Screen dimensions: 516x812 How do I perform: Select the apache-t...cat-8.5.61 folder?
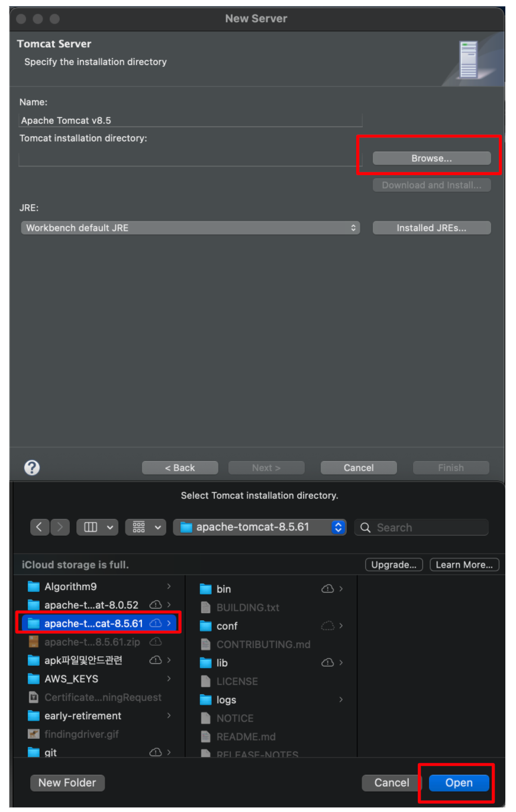(99, 623)
